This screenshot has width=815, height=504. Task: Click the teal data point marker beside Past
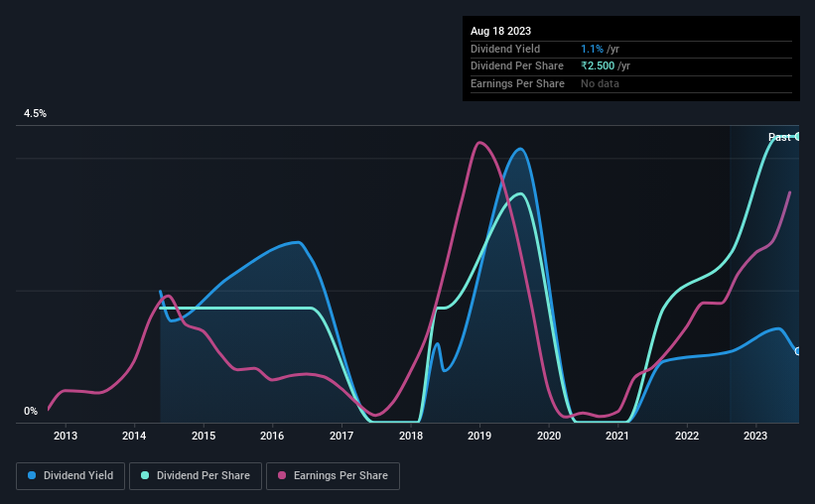click(x=797, y=137)
